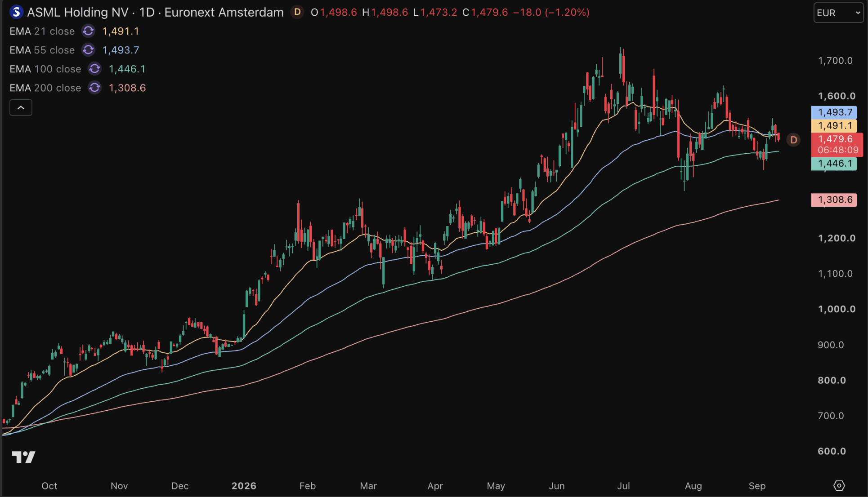
Task: Click the 800.0 price axis label
Action: [x=832, y=380]
